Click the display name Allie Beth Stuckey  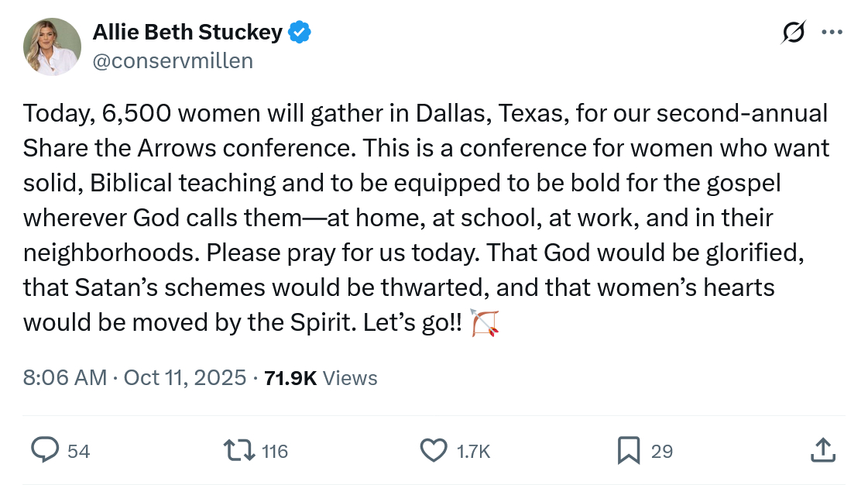click(x=187, y=33)
